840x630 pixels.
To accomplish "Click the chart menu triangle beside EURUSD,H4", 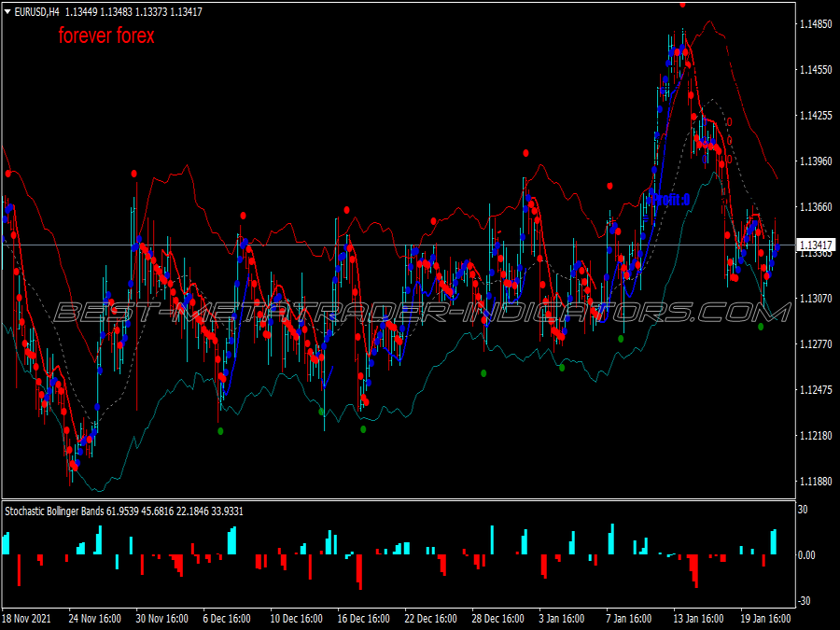I will (x=7, y=12).
